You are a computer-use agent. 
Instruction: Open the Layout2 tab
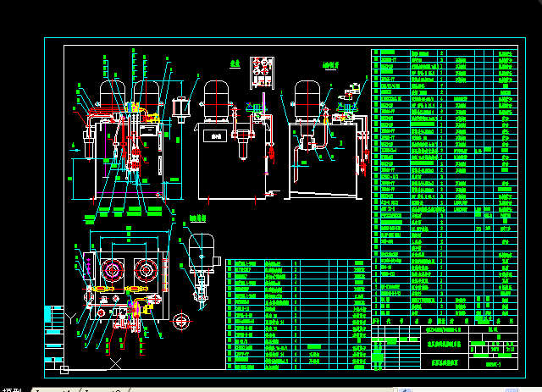point(103,390)
